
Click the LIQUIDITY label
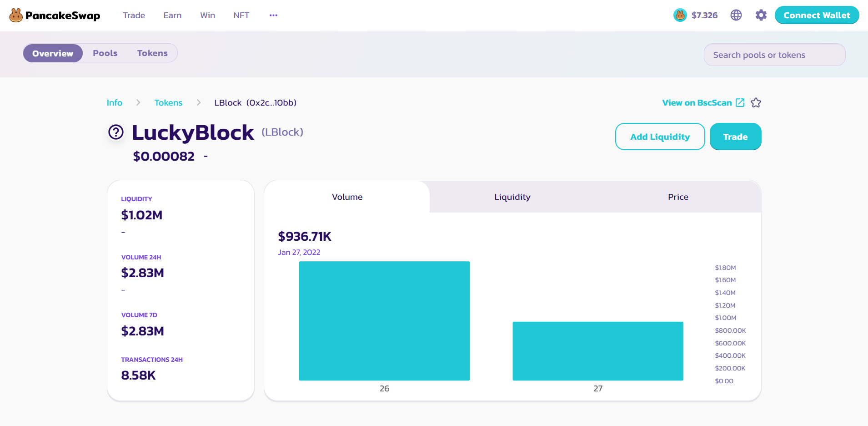click(136, 199)
